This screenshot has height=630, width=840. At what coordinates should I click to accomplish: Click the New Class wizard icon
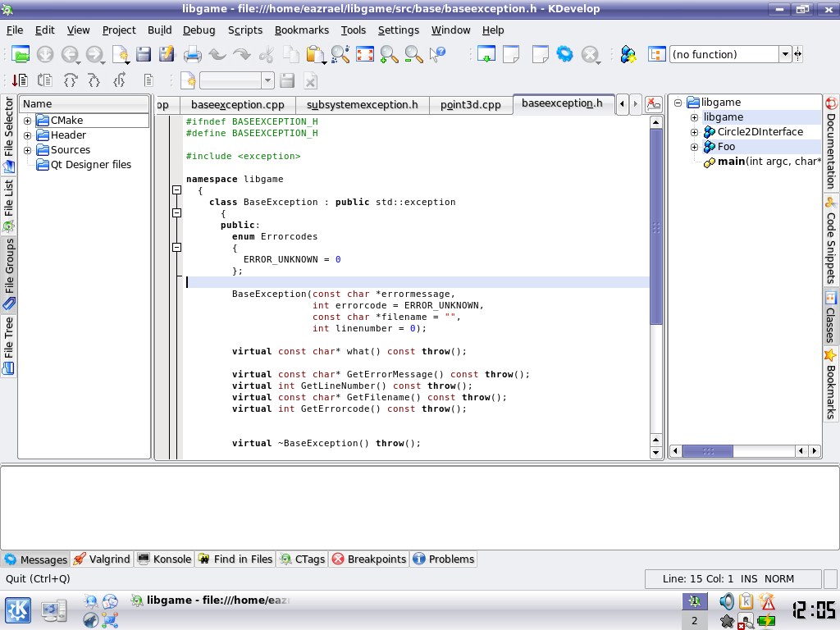(628, 54)
